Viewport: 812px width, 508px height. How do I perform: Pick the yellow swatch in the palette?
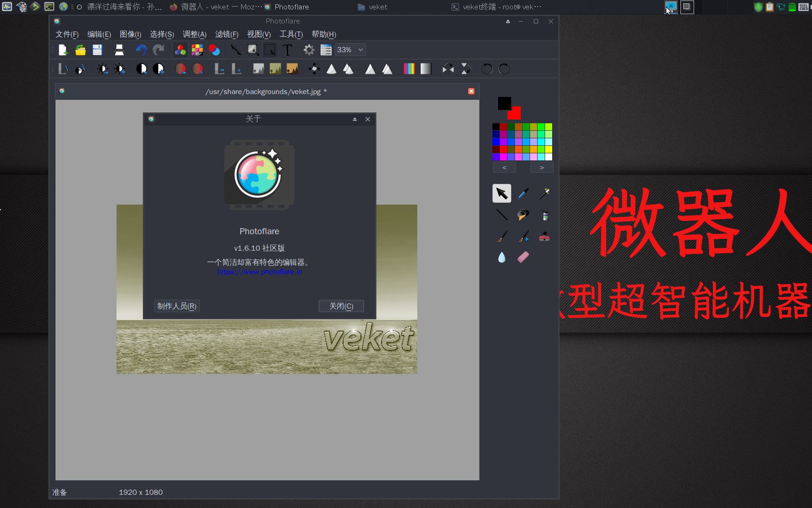[x=548, y=150]
